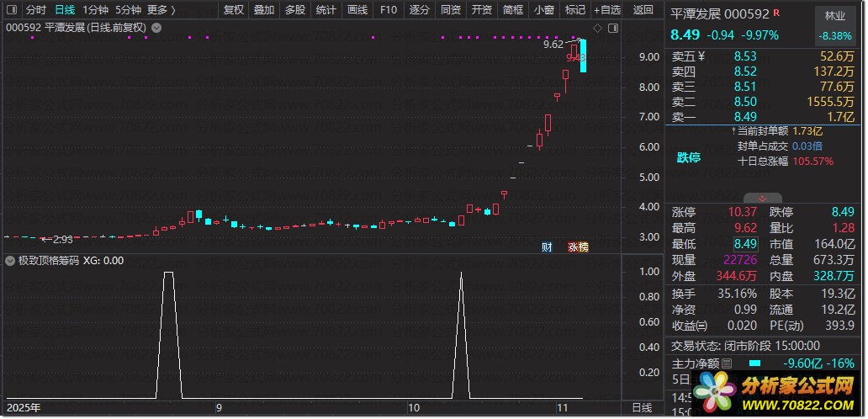This screenshot has width=868, height=419.
Task: Click month 9 marker on time axis
Action: [x=219, y=409]
